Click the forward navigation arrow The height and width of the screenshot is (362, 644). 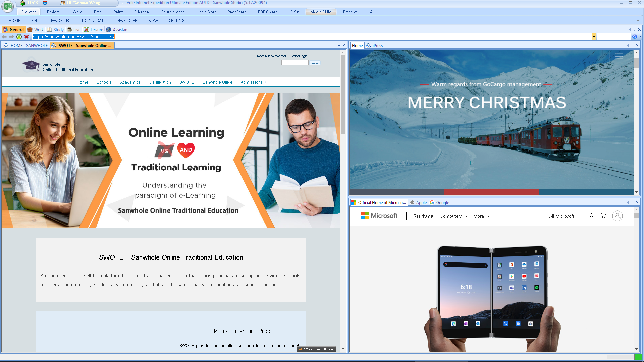point(11,37)
